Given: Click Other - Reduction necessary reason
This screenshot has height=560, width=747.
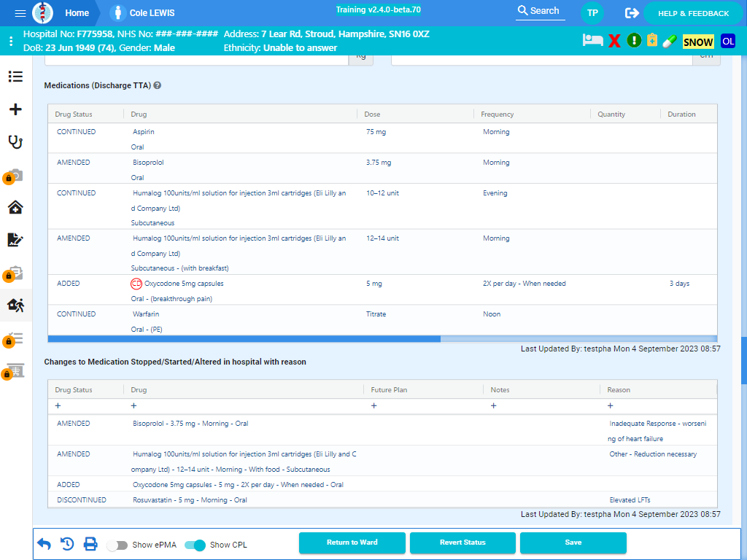Looking at the screenshot, I should (x=653, y=454).
